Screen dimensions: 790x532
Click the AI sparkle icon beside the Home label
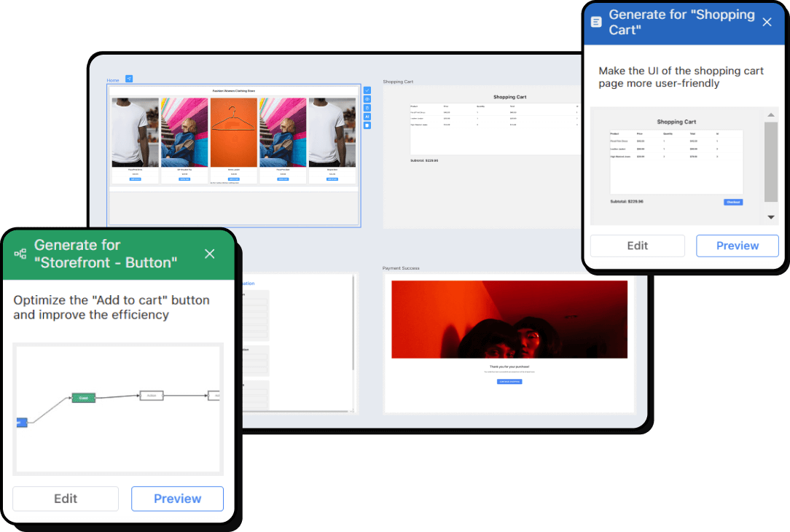[129, 78]
